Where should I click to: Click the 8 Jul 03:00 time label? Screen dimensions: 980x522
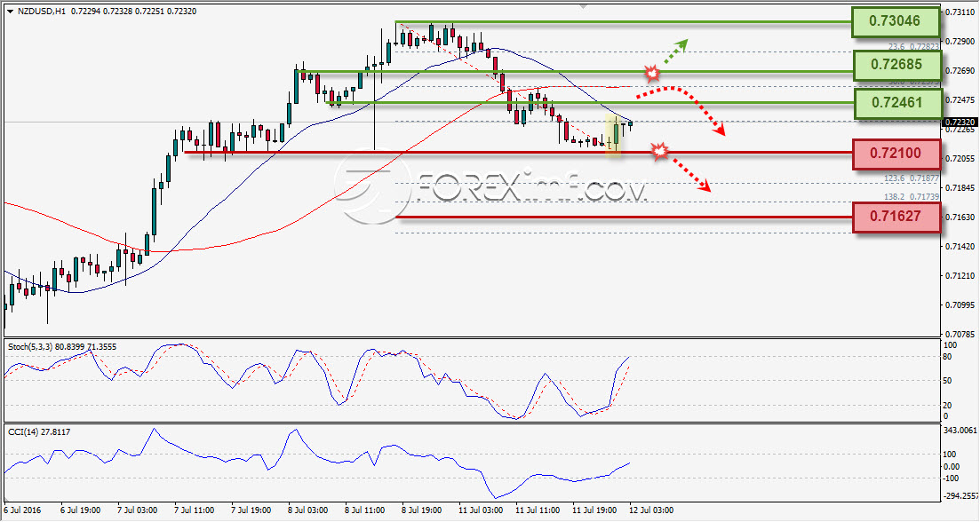tap(308, 510)
